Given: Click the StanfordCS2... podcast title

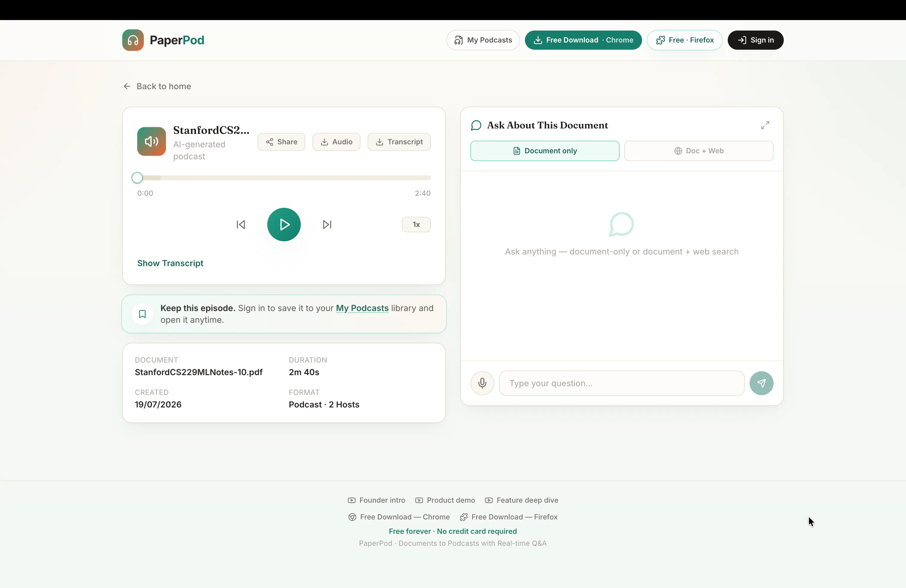Looking at the screenshot, I should tap(211, 130).
